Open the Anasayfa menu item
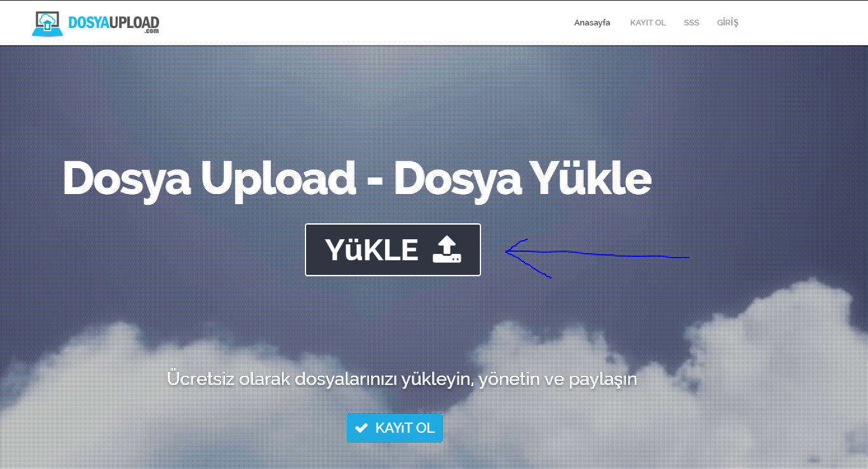Viewport: 868px width, 469px height. point(592,23)
